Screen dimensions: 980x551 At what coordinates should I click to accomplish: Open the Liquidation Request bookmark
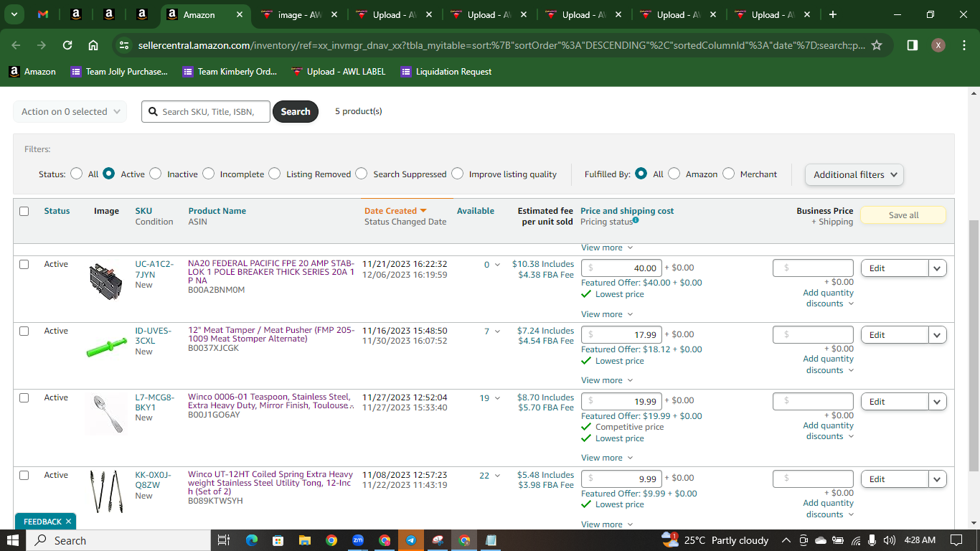(x=446, y=72)
